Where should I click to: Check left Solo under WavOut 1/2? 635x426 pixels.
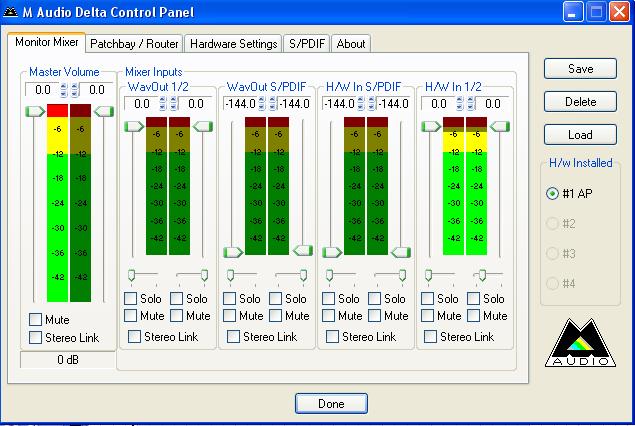(x=130, y=299)
